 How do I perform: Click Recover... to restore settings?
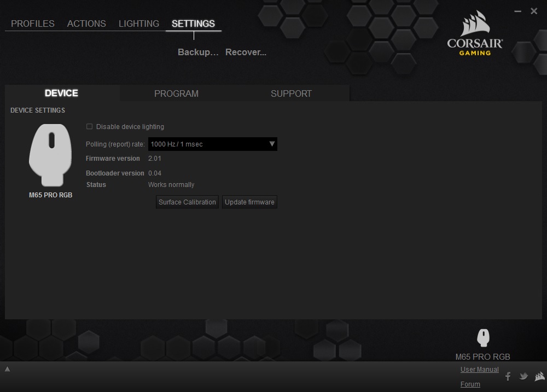coord(246,52)
